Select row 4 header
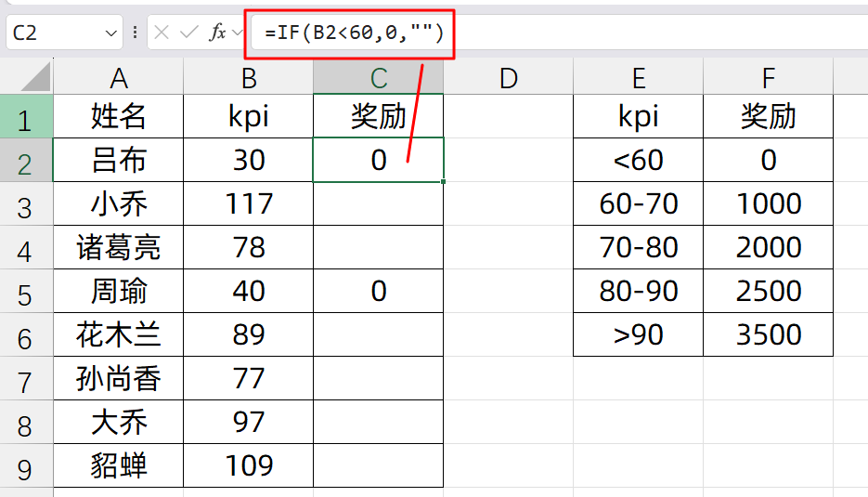The image size is (868, 497). [26, 248]
